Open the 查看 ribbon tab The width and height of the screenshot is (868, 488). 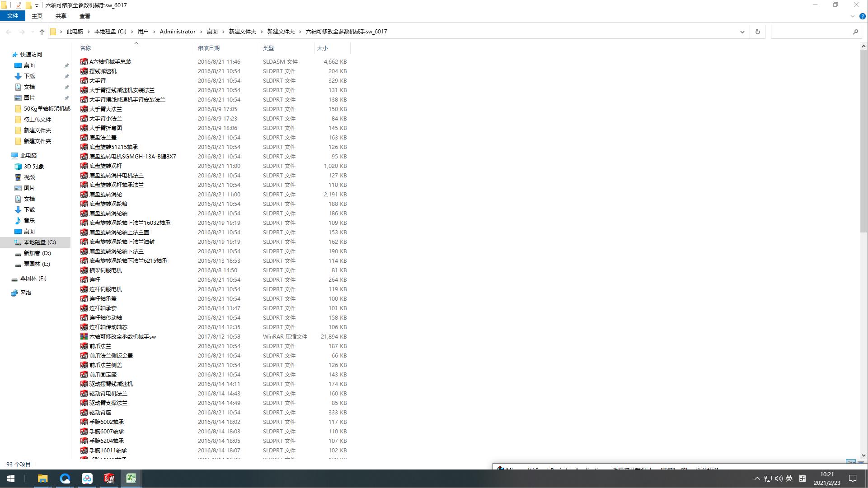(x=84, y=16)
